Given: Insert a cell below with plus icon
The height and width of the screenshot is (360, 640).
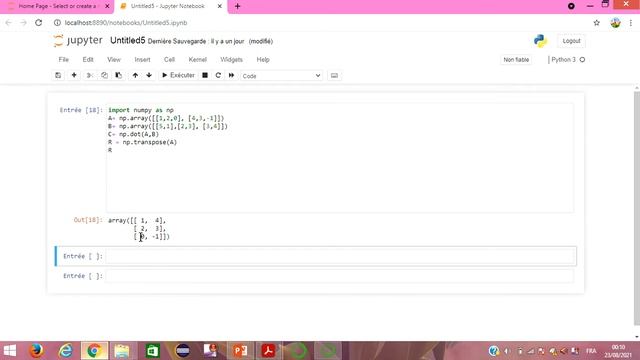Looking at the screenshot, I should point(74,76).
